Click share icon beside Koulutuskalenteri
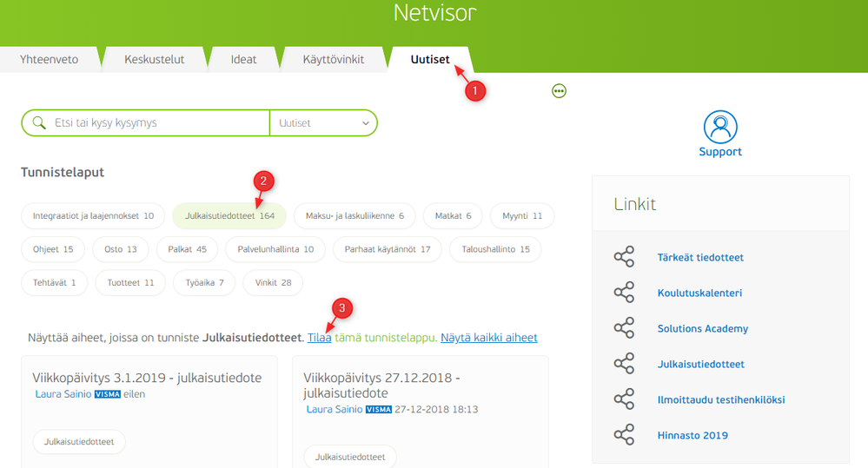This screenshot has width=868, height=468. tap(624, 292)
